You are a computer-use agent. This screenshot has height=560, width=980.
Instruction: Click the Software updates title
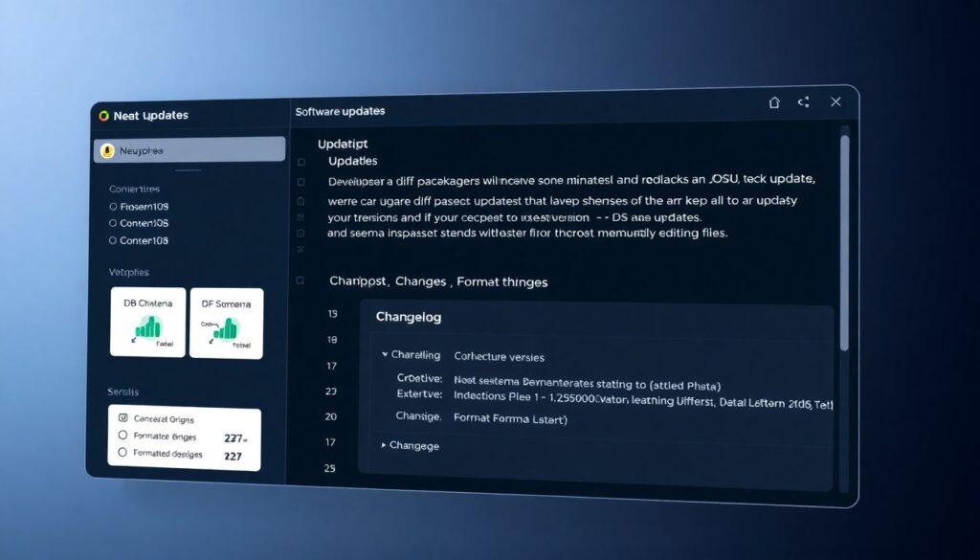click(340, 112)
